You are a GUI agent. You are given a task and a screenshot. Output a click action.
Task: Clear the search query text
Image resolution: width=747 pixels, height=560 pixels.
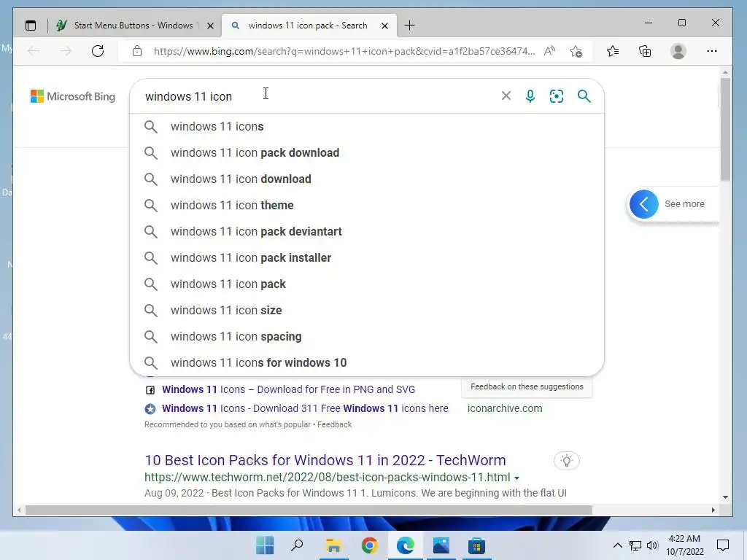click(x=506, y=96)
